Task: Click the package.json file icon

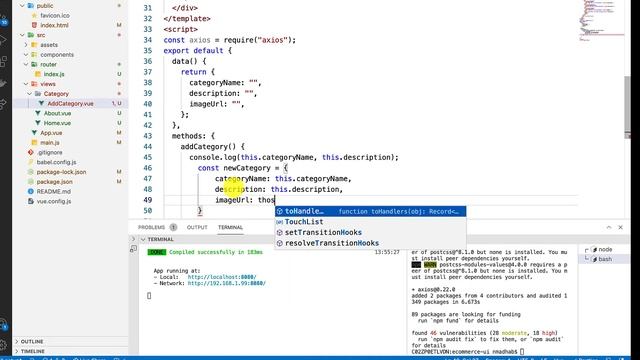Action: tap(31, 182)
